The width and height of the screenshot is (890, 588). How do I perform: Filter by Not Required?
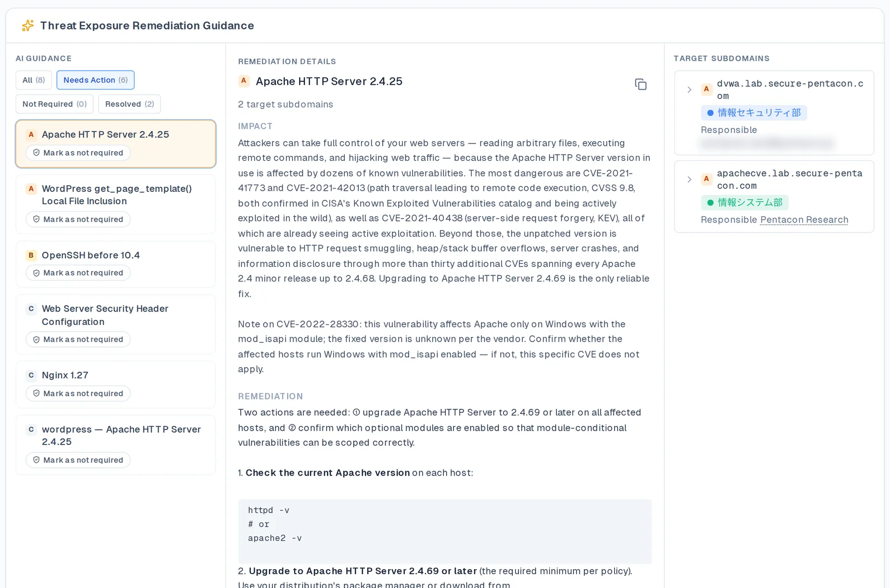pyautogui.click(x=55, y=104)
